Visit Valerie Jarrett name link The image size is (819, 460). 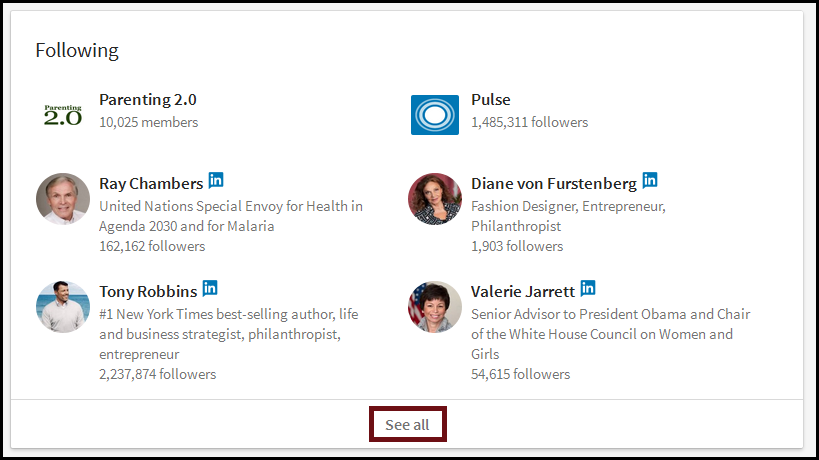coord(523,292)
